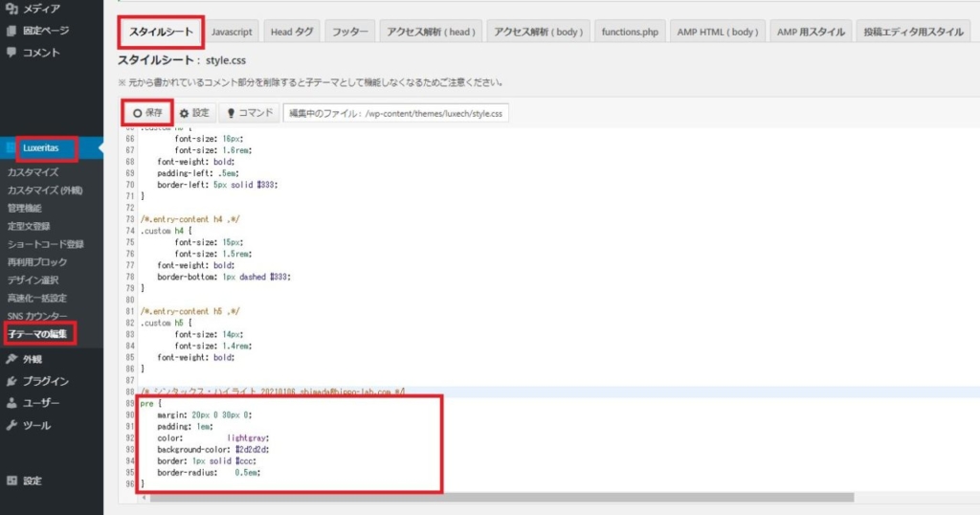The image size is (980, 515).
Task: Open the 投稿エディタ用スタイル tab
Action: [913, 32]
